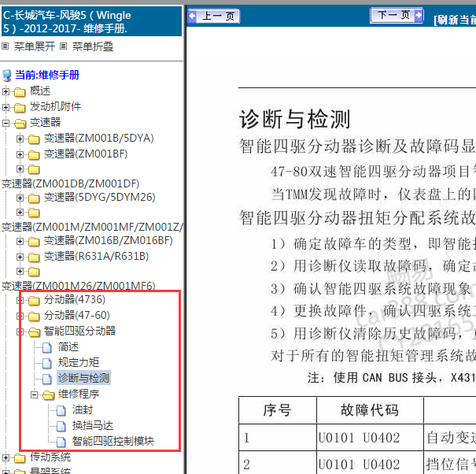
Task: Select the highlighted 诊断与检测 page
Action: click(x=83, y=378)
